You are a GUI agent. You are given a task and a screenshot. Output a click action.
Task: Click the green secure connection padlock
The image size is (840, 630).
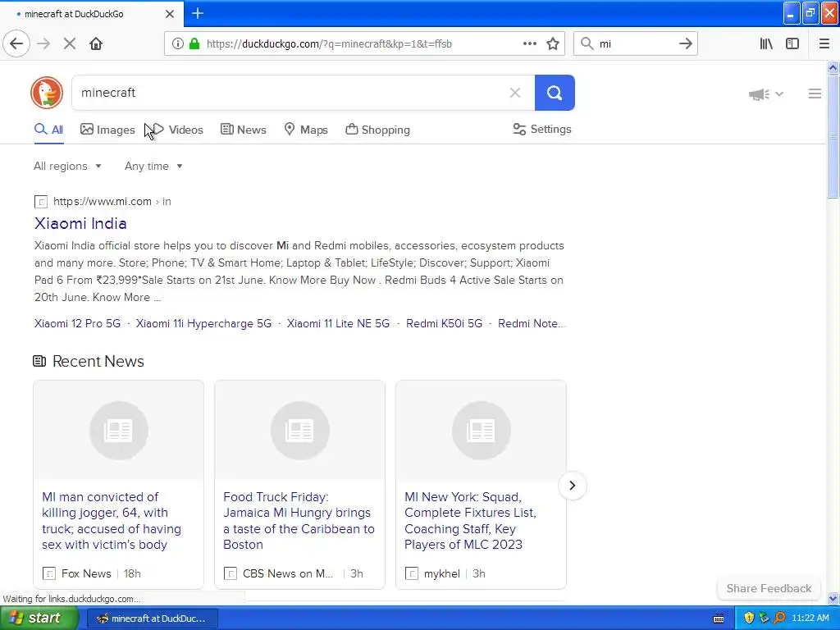point(194,44)
